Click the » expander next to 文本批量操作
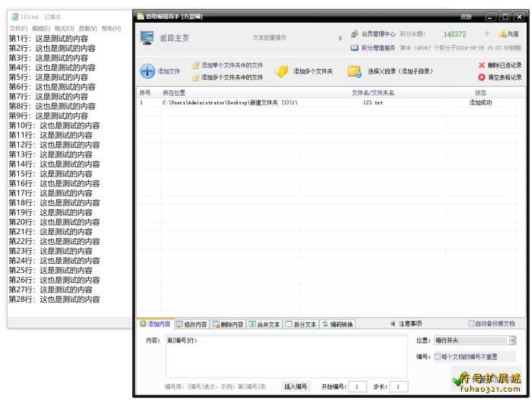The height and width of the screenshot is (400, 532). pos(340,38)
